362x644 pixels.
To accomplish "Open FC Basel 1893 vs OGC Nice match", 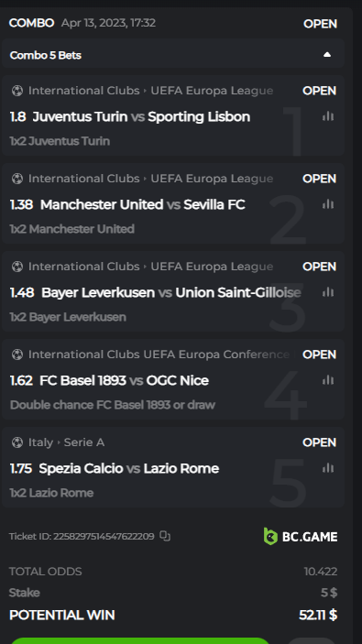I will (x=124, y=380).
